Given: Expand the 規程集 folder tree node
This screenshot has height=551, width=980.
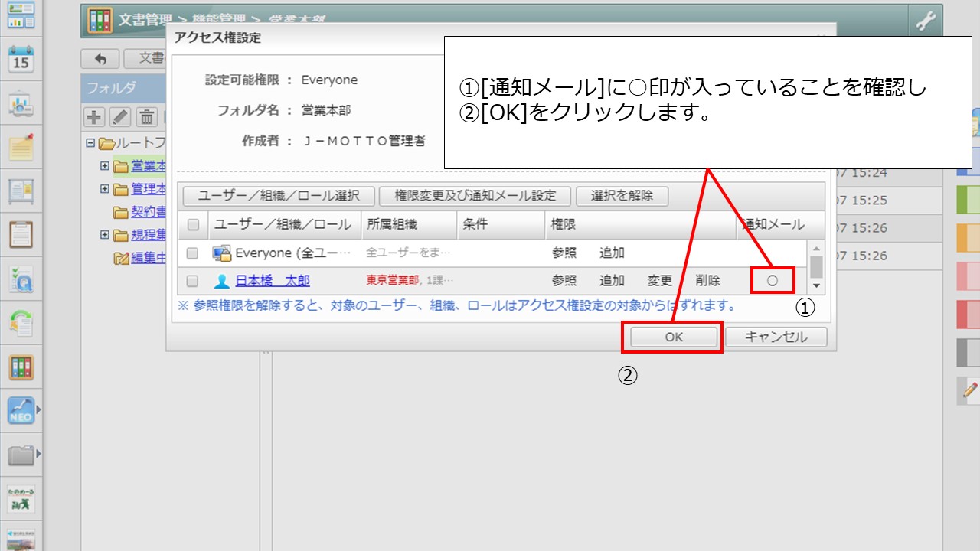Looking at the screenshot, I should [105, 235].
